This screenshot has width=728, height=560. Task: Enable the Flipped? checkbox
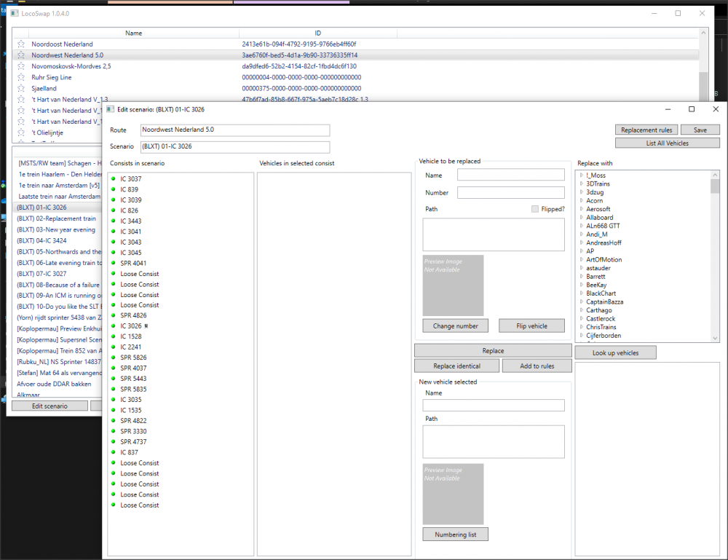535,209
